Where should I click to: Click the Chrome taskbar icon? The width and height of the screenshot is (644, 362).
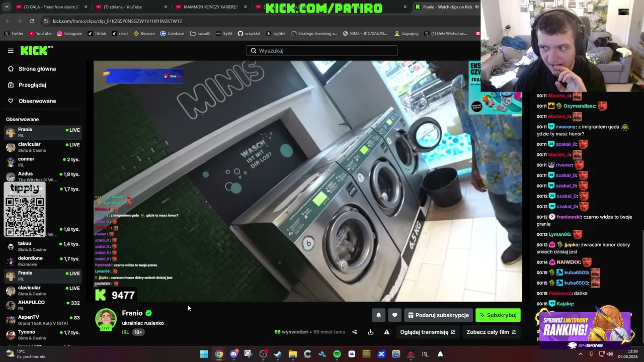coord(219,354)
